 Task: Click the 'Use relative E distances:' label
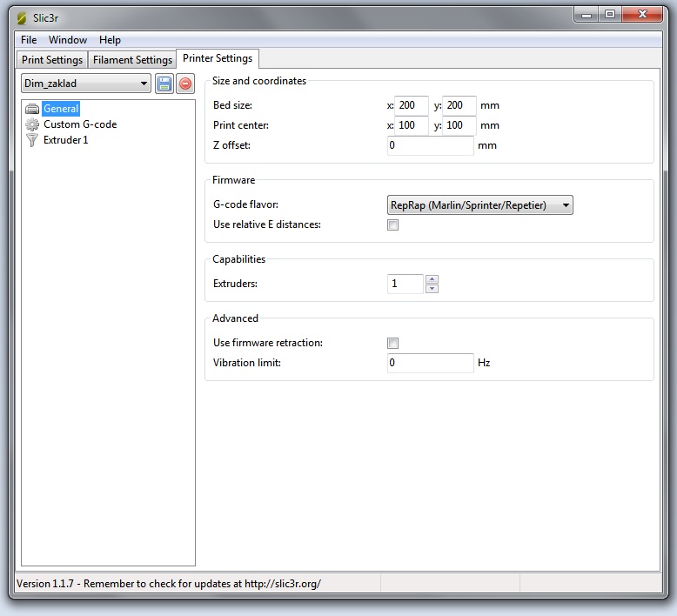[x=267, y=224]
